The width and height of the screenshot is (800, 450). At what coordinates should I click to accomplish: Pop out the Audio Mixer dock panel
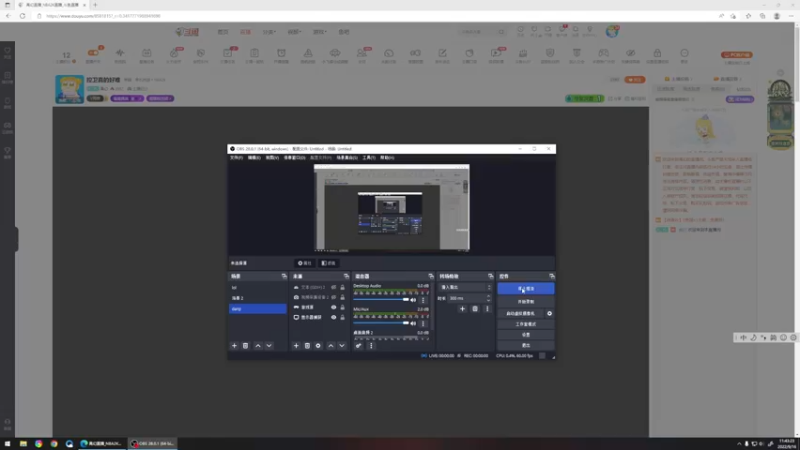coord(431,276)
